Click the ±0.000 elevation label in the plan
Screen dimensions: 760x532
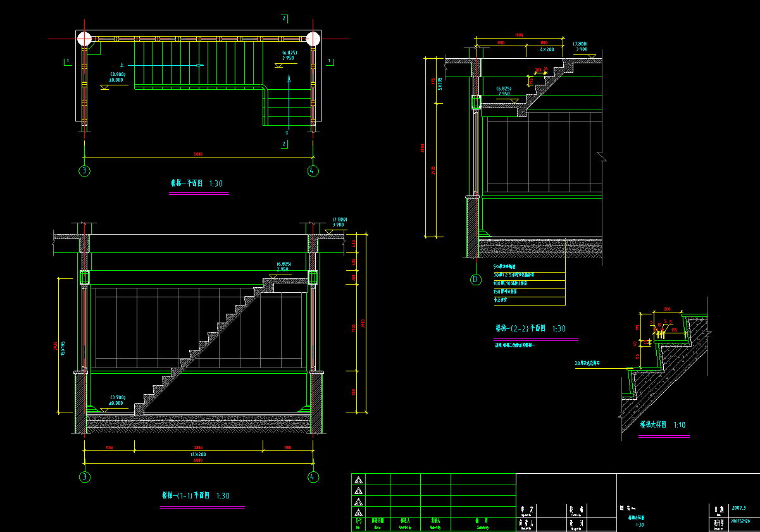116,80
